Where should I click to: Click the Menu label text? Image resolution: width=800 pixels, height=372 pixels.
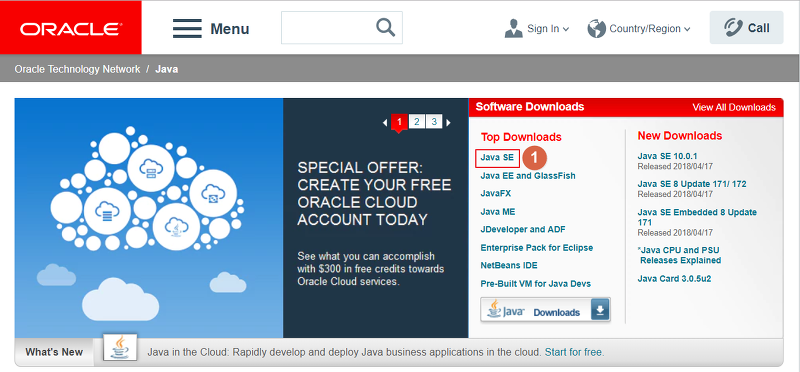pos(230,29)
